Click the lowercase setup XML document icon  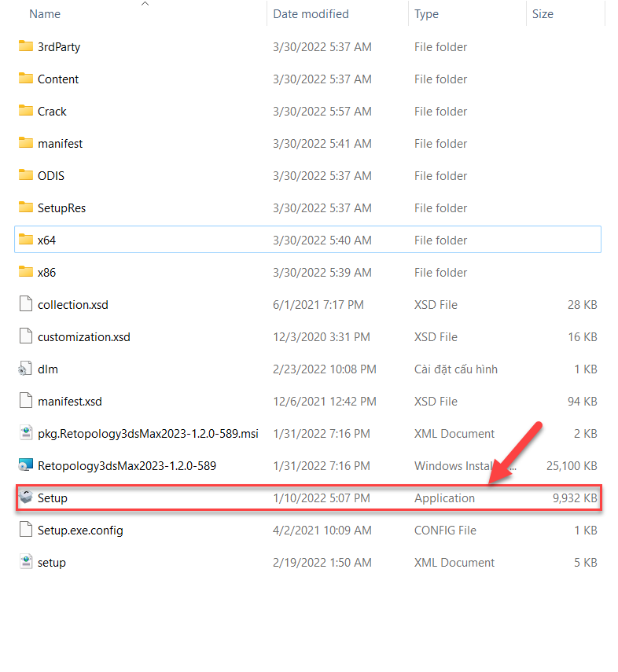point(27,562)
